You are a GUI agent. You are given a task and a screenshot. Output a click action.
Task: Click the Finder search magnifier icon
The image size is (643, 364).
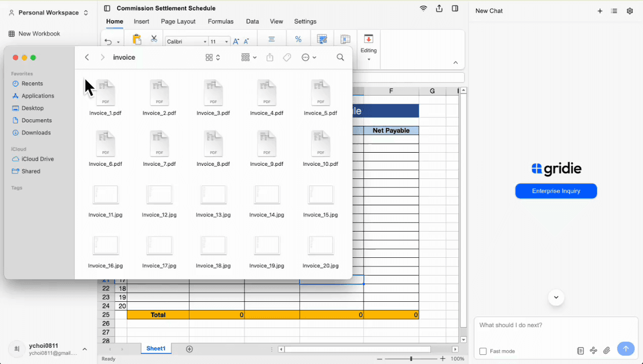pos(340,58)
